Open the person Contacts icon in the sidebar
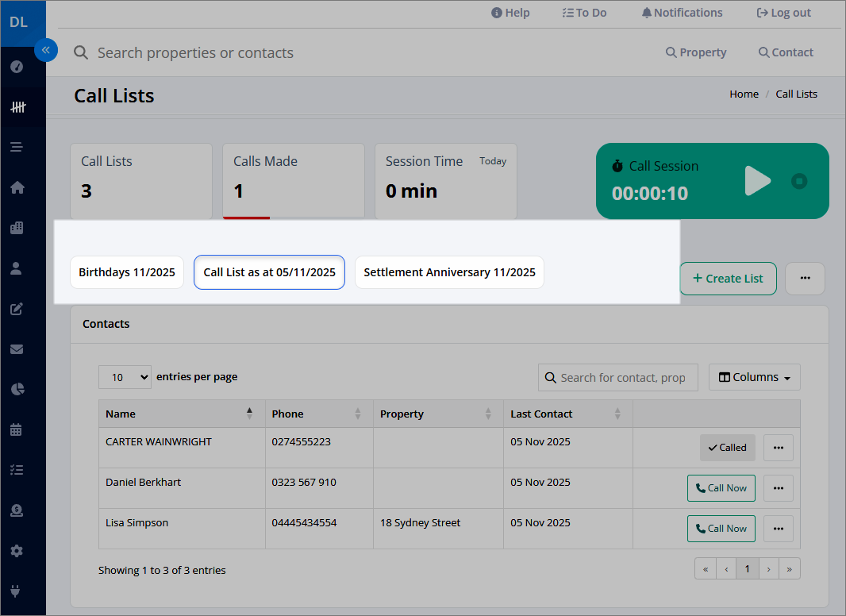Screen dimensions: 846x616 (x=16, y=268)
